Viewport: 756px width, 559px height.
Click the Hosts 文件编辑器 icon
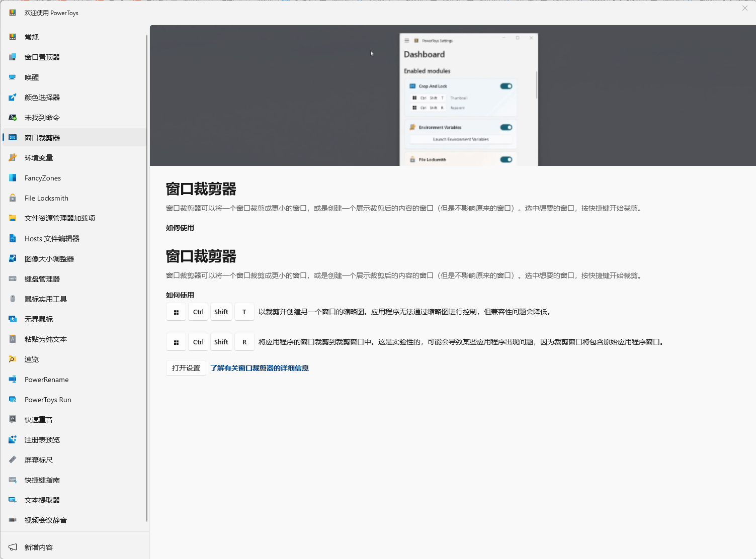point(13,238)
